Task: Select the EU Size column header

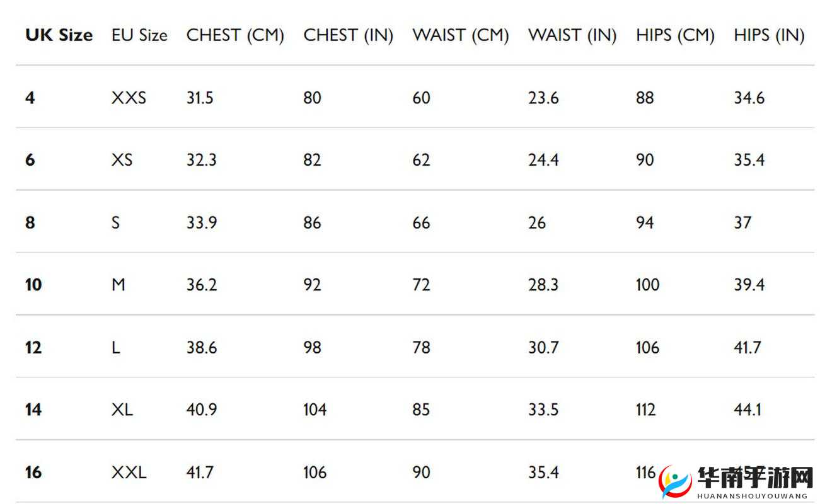Action: (x=139, y=35)
